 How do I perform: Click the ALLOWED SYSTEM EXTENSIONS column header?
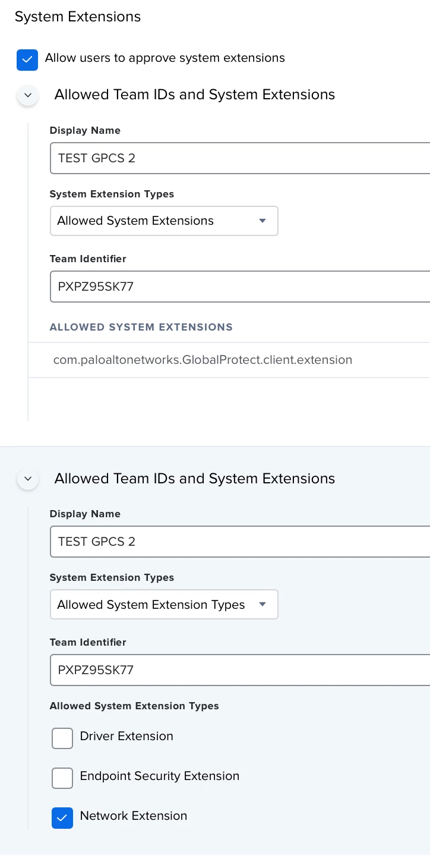(141, 327)
